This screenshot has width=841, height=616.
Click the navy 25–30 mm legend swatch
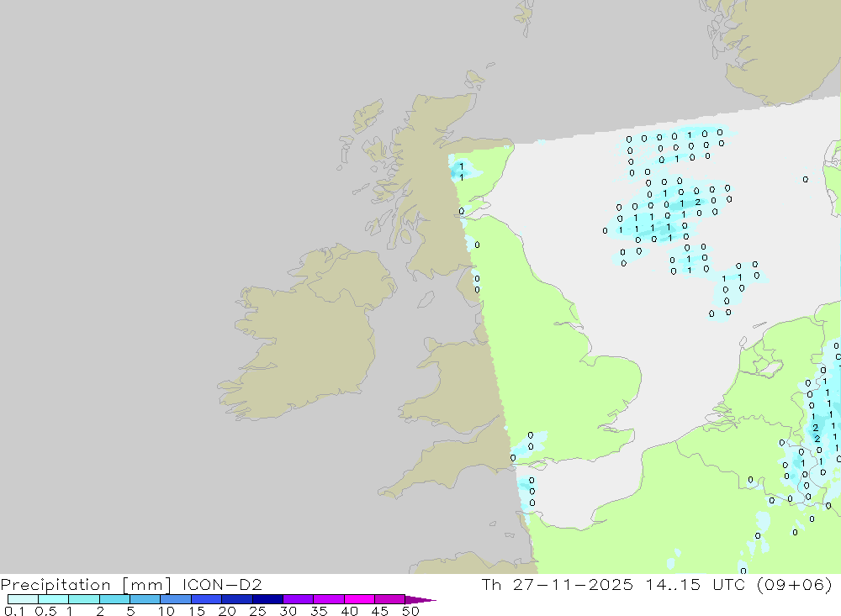coord(267,599)
